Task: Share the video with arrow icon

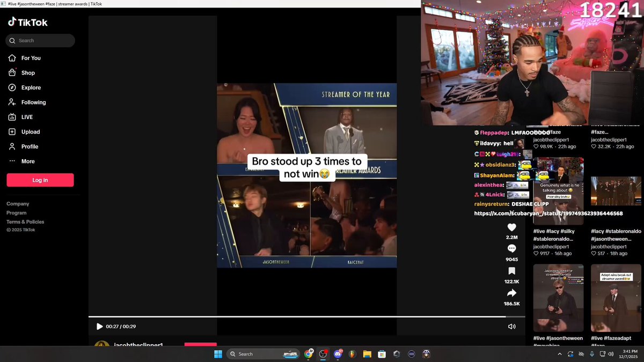Action: pyautogui.click(x=511, y=293)
